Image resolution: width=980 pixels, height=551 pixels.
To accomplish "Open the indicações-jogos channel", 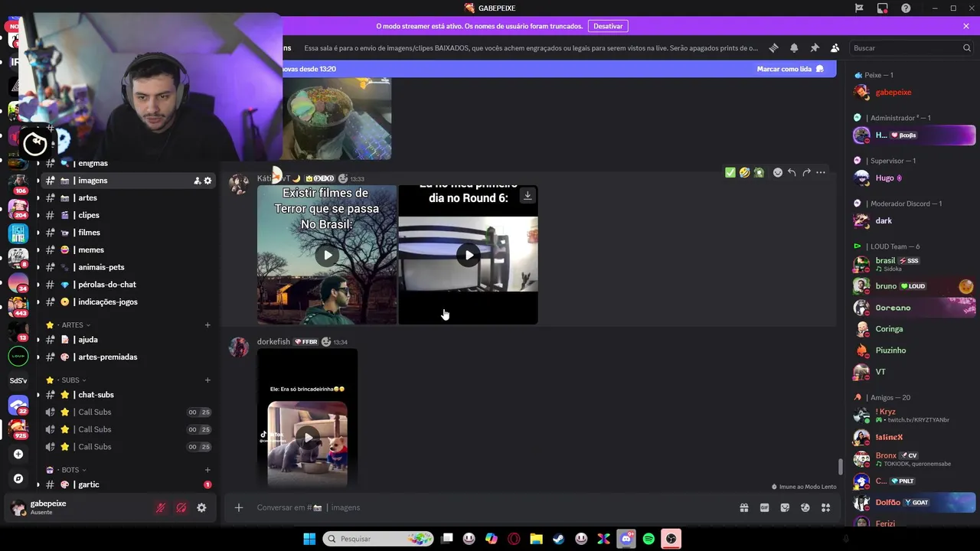I will tap(128, 302).
